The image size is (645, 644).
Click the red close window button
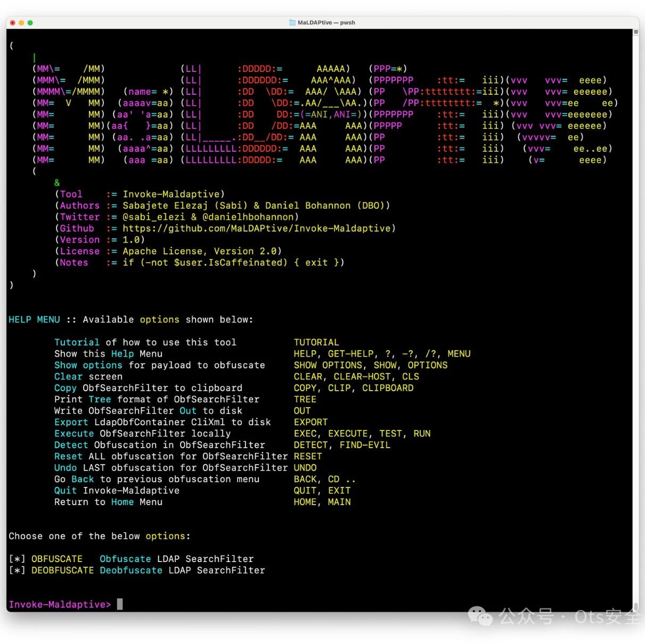click(13, 22)
